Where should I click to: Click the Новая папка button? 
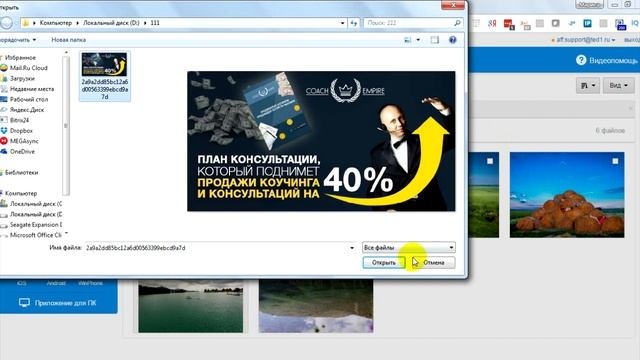(x=69, y=40)
